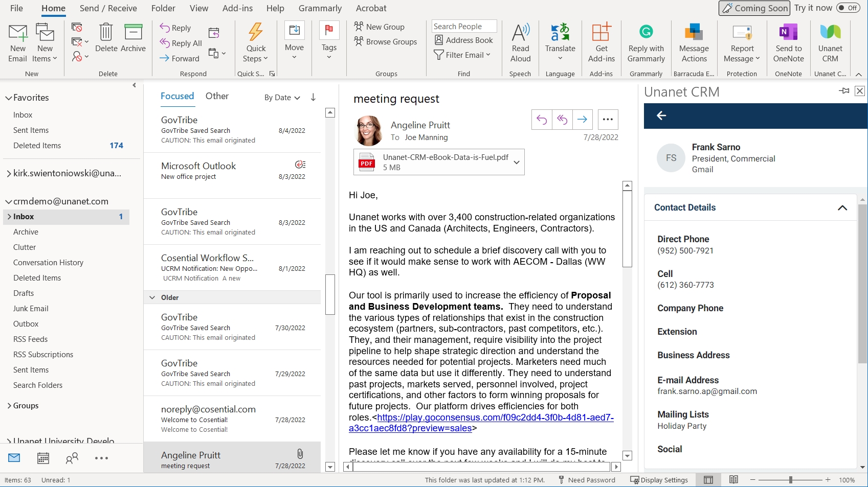
Task: Reverse sort order with the arrow
Action: (x=313, y=97)
